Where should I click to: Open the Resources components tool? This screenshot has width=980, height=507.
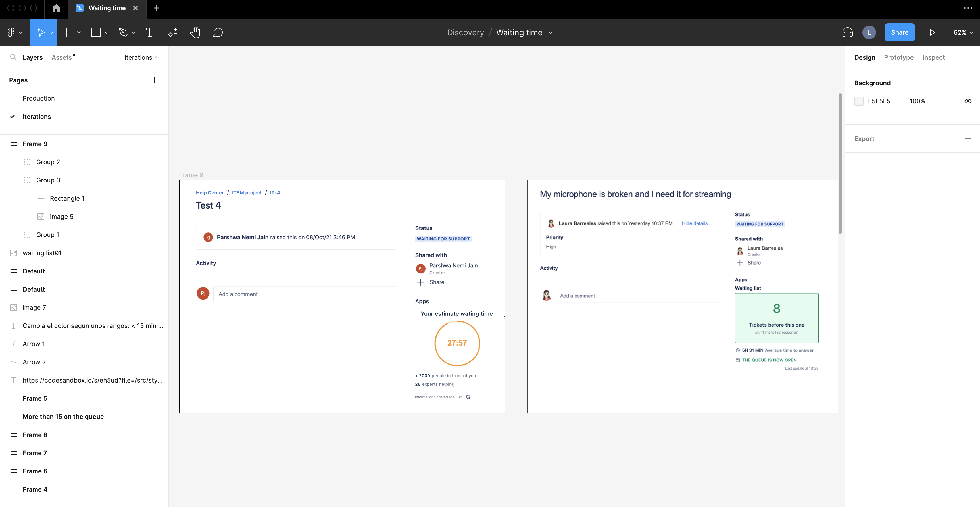pos(173,32)
